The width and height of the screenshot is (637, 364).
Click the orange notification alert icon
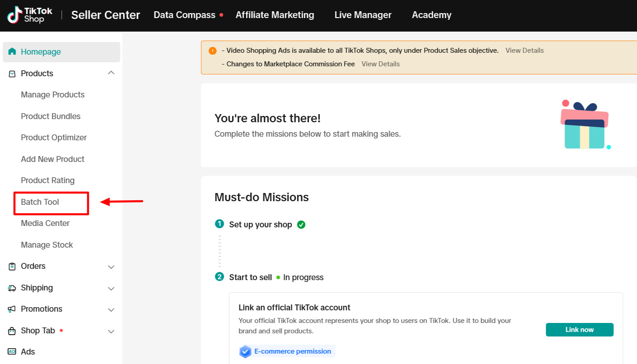[213, 51]
